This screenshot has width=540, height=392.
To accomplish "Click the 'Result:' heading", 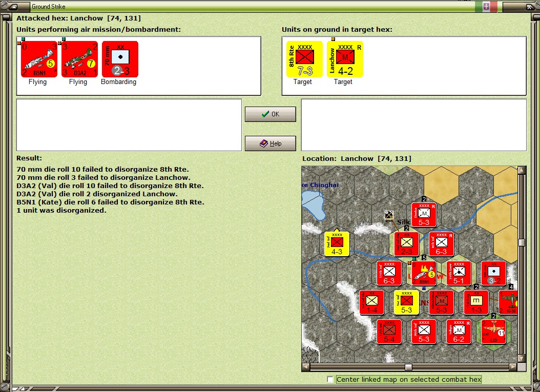I will click(x=29, y=158).
